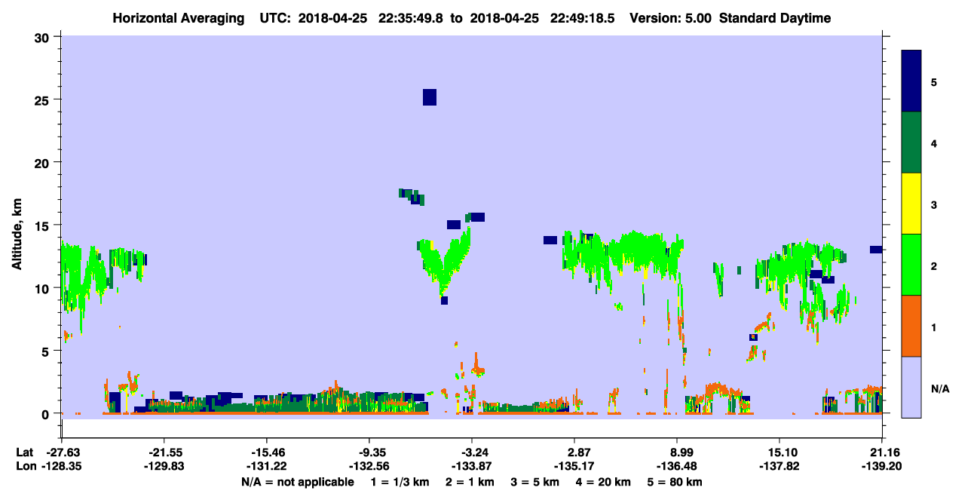Click longitude value -137.82
This screenshot has height=503, width=980.
[780, 466]
